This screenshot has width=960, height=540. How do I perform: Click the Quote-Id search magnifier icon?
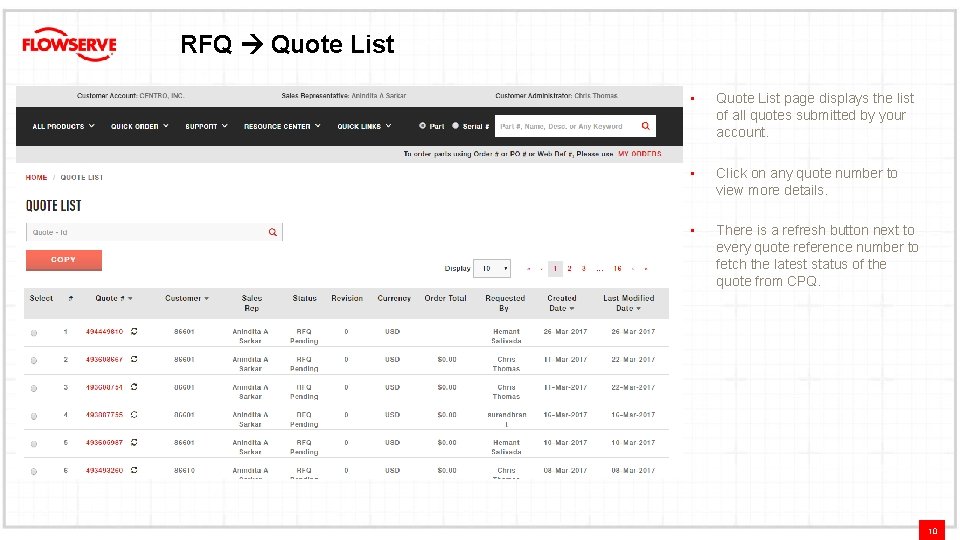point(272,232)
